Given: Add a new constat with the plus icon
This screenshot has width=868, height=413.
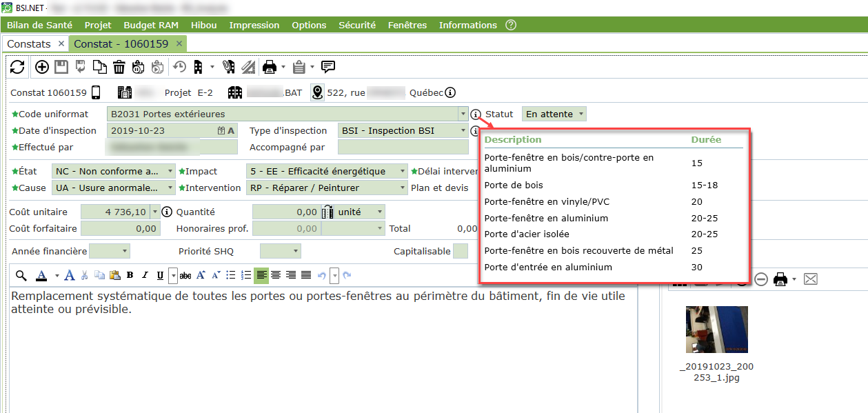Looking at the screenshot, I should (42, 67).
